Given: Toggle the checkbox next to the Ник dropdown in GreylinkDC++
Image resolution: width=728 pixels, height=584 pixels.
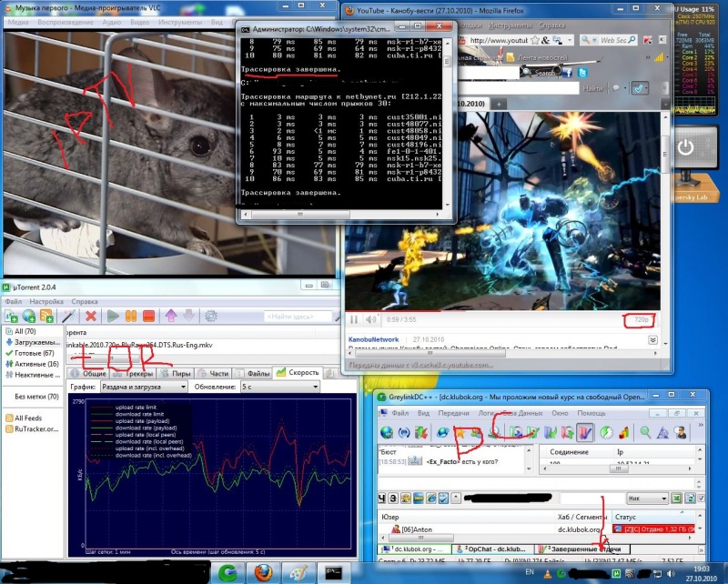Looking at the screenshot, I should click(x=702, y=498).
